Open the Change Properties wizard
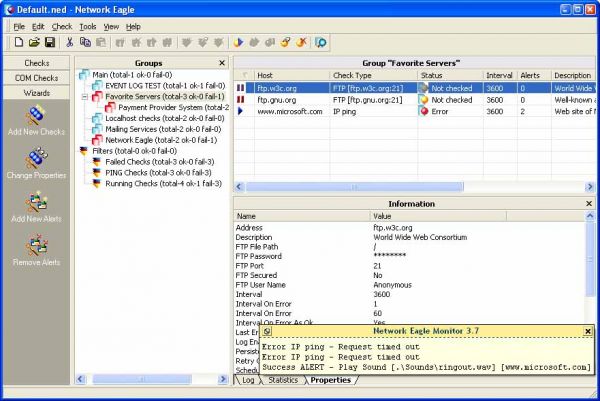The image size is (600, 401). (x=36, y=162)
